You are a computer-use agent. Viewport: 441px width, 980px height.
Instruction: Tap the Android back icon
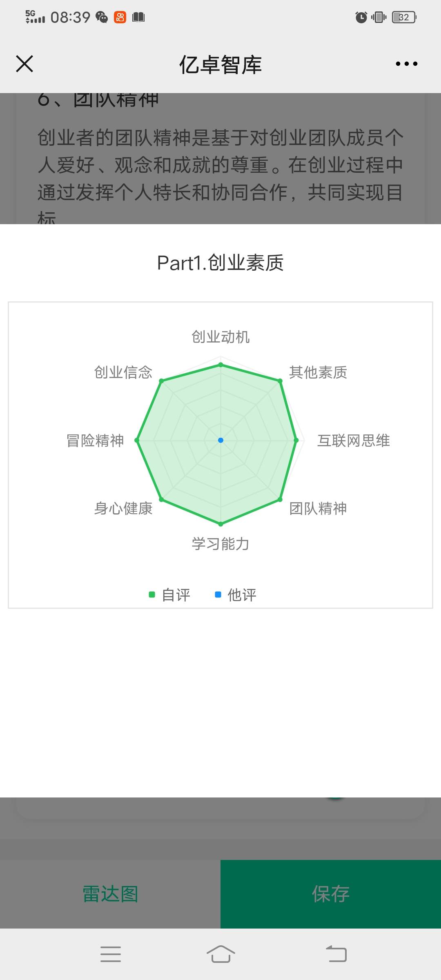[336, 954]
